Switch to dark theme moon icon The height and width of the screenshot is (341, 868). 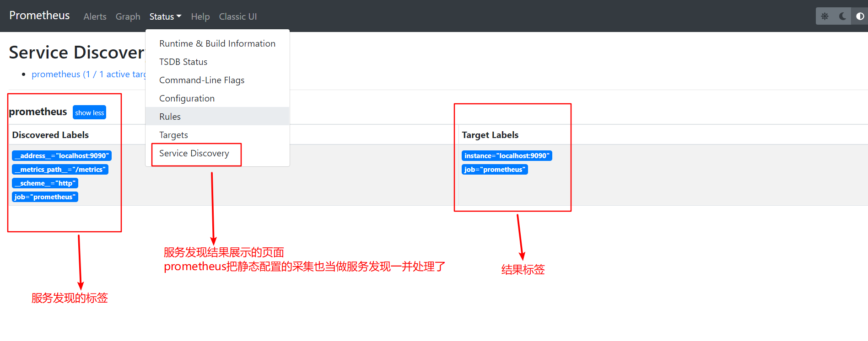[x=842, y=16]
